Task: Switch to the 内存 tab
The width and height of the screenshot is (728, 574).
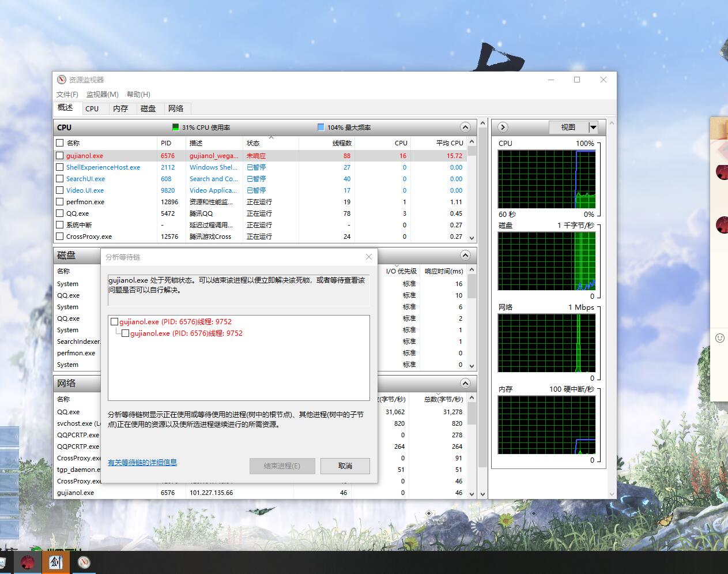Action: point(120,108)
